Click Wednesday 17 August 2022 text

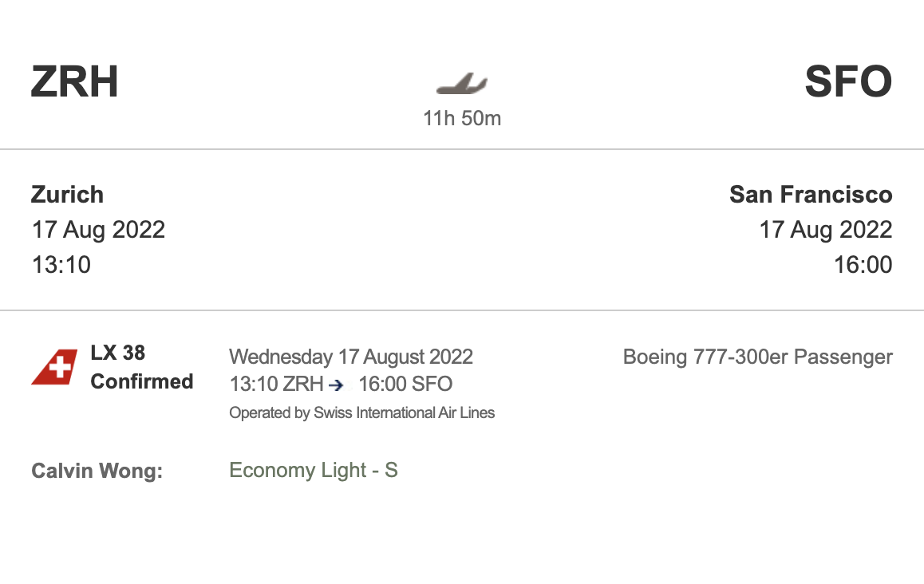coord(351,357)
